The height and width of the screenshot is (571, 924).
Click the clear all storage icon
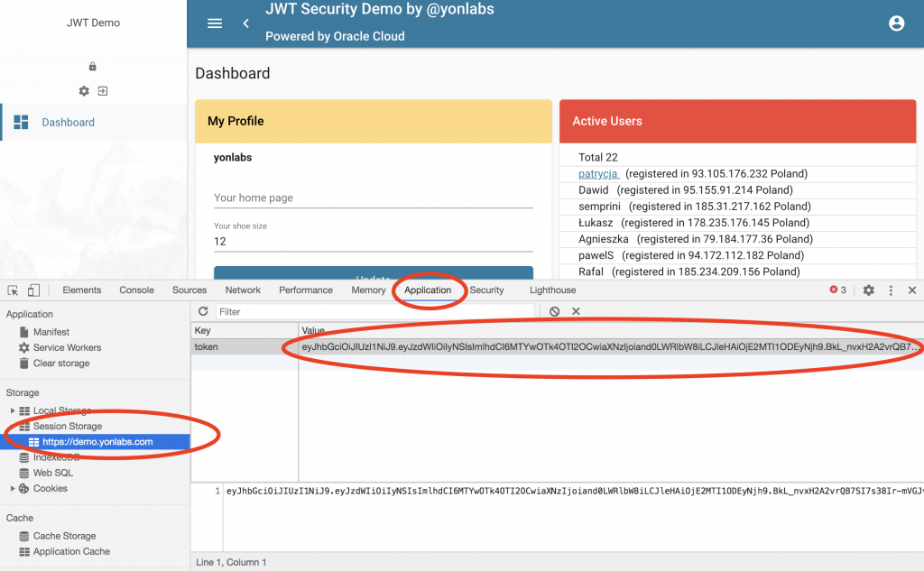555,311
